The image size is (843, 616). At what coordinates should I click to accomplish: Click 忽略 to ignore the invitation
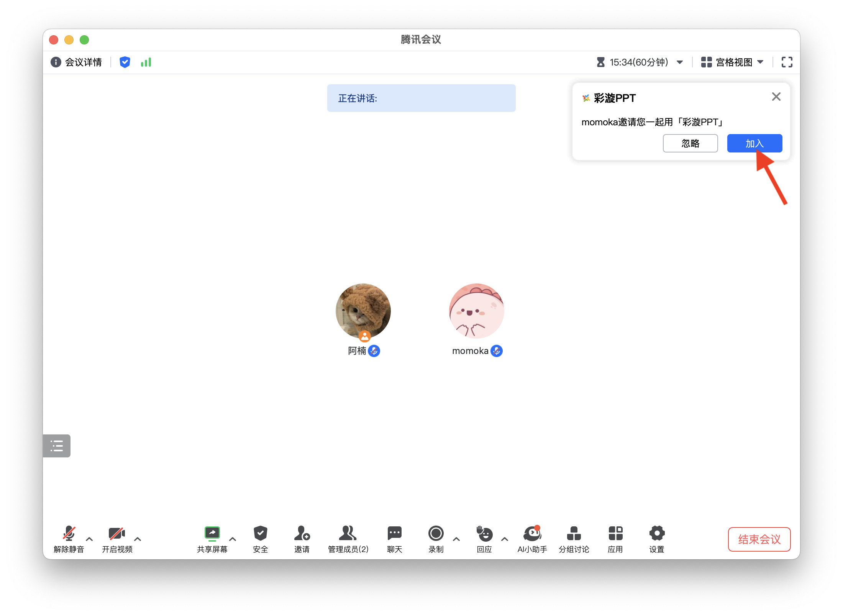(690, 143)
